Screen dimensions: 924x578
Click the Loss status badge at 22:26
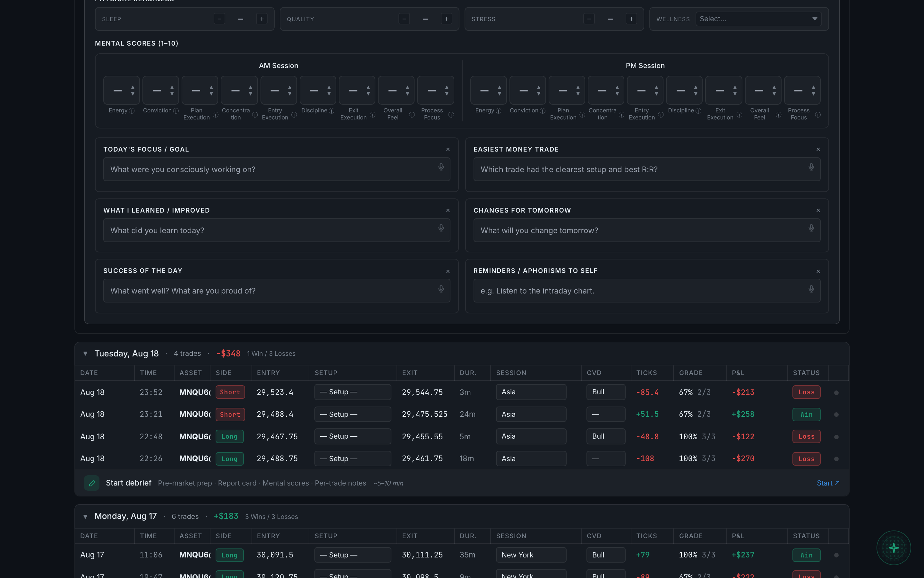[806, 459]
